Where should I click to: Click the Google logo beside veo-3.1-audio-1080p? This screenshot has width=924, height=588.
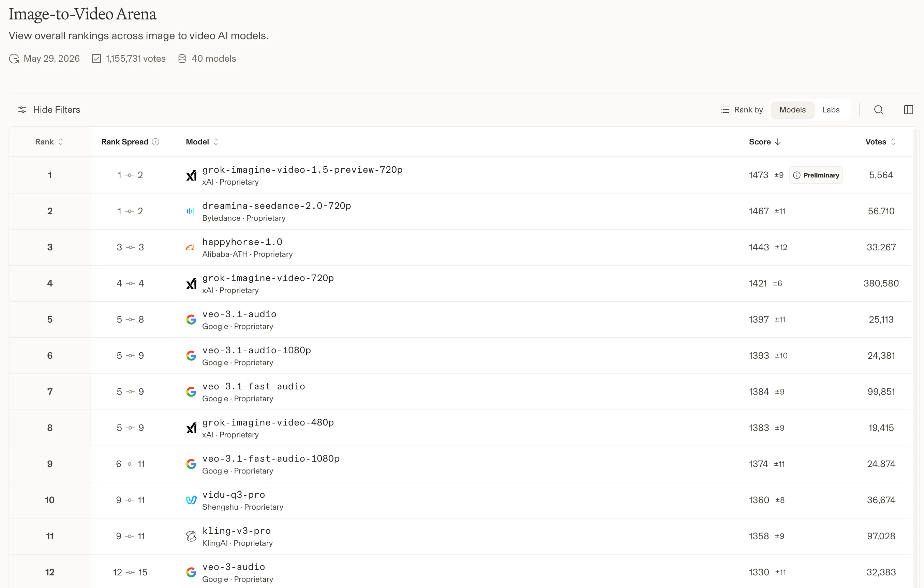click(191, 356)
